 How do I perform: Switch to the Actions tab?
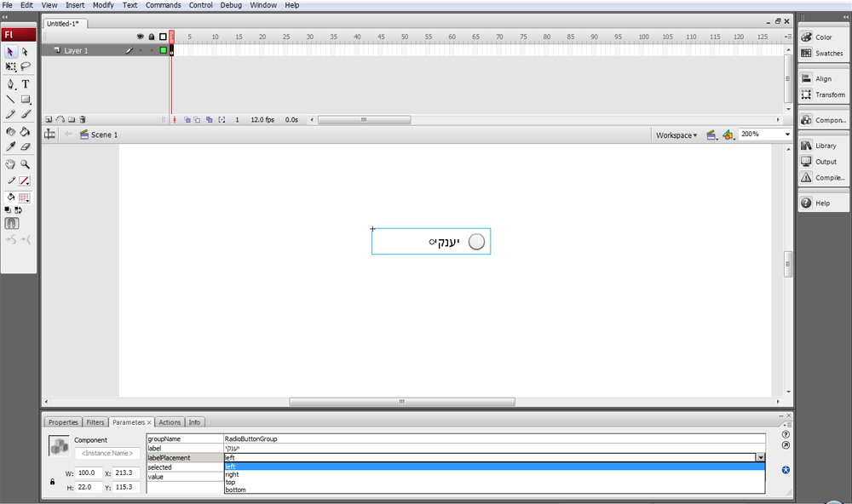click(x=170, y=422)
